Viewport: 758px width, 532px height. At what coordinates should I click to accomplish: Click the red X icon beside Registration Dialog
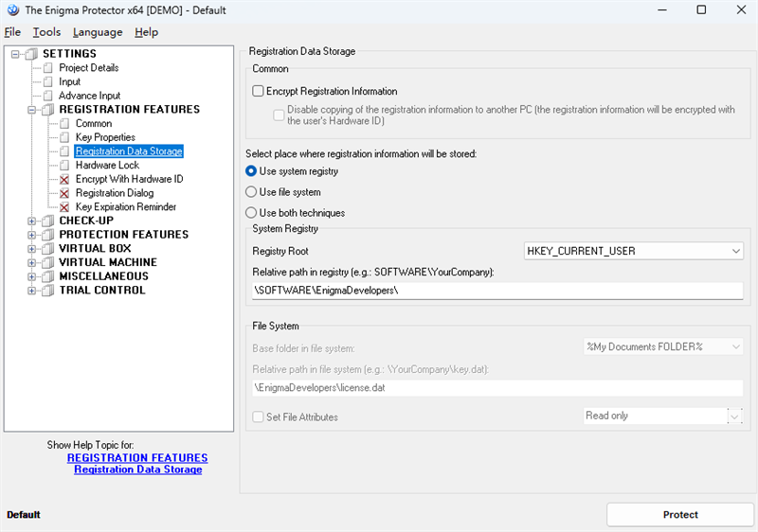pyautogui.click(x=64, y=194)
